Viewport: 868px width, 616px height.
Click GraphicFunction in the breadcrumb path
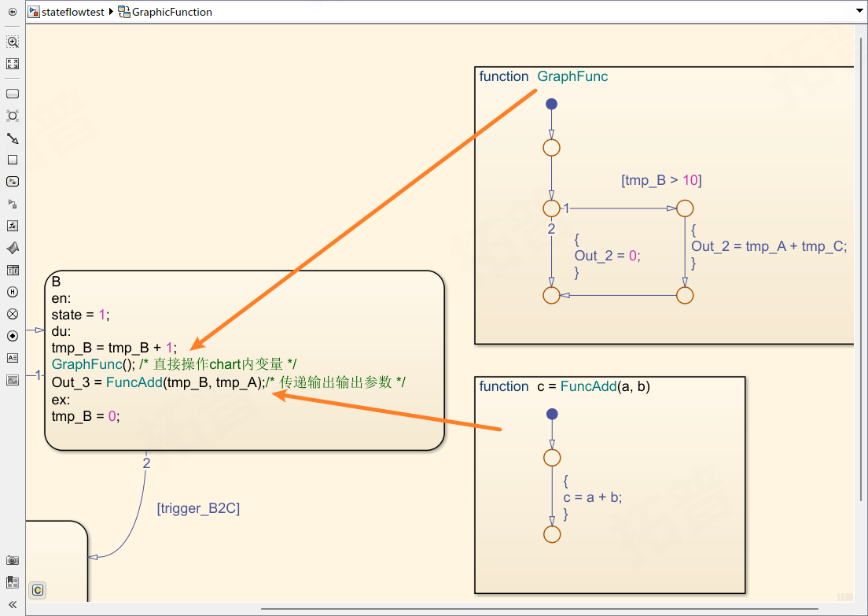coord(171,12)
